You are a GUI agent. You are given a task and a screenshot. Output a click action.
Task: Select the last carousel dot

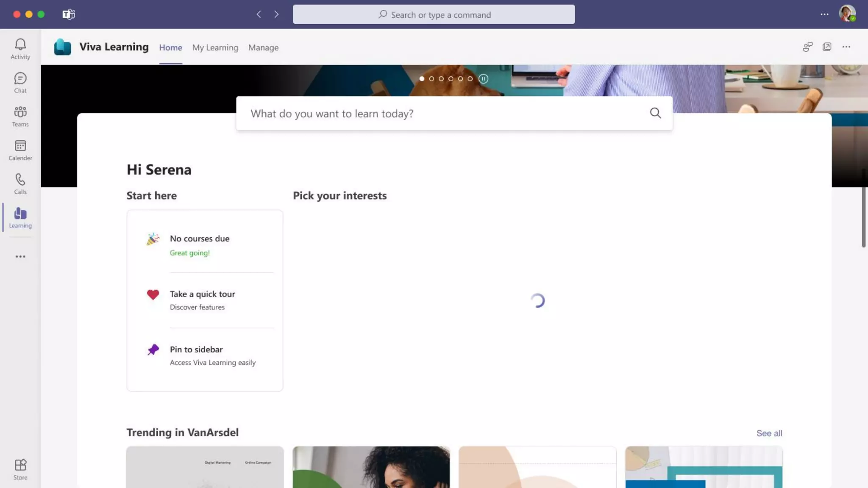click(x=470, y=79)
